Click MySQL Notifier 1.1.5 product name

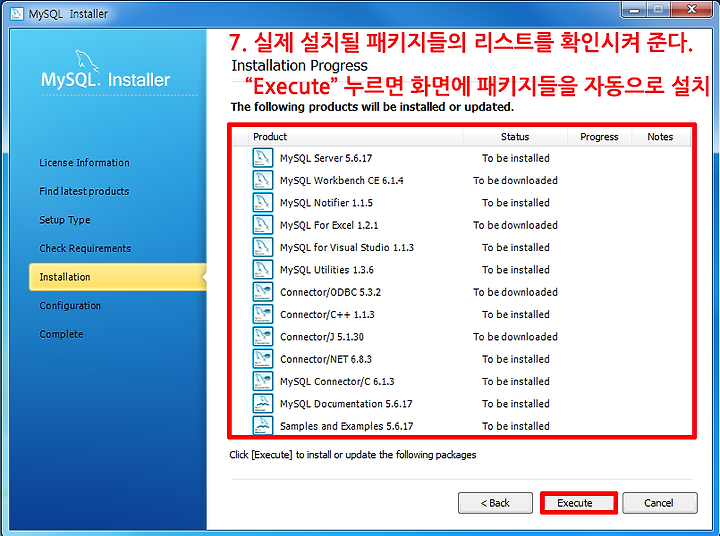click(326, 203)
